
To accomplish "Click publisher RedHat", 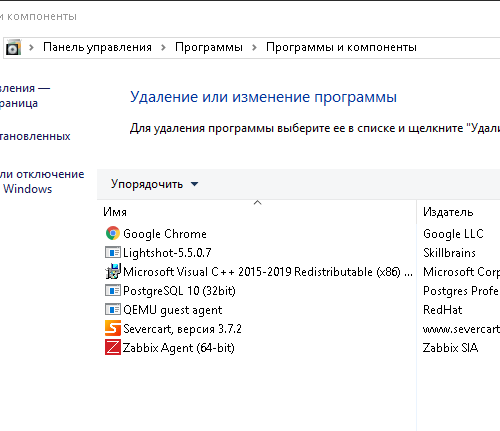I will pos(442,310).
